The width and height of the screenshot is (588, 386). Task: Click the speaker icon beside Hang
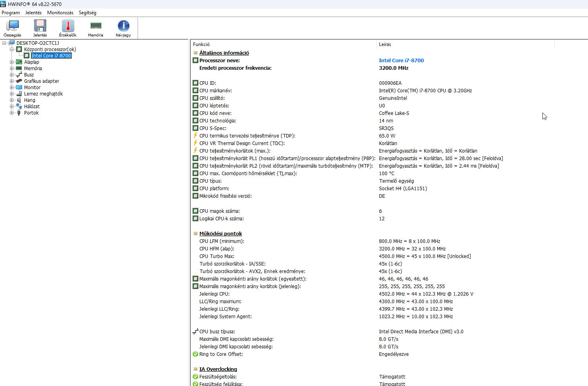19,100
